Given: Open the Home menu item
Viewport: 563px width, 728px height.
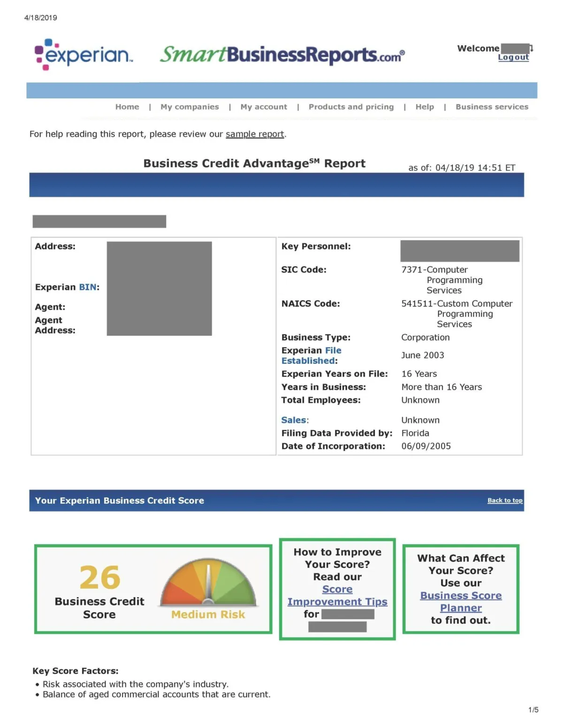Looking at the screenshot, I should click(127, 107).
